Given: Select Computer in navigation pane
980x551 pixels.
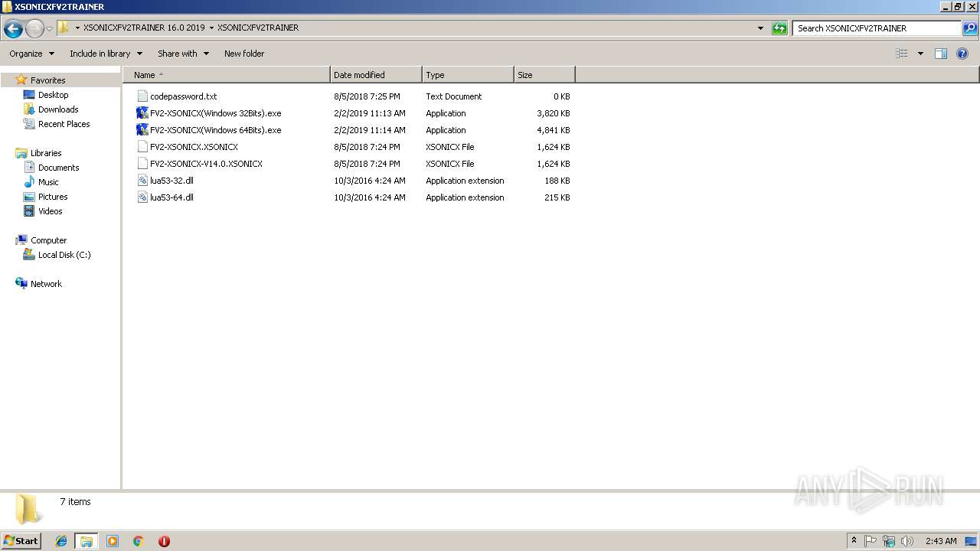Looking at the screenshot, I should [x=48, y=240].
